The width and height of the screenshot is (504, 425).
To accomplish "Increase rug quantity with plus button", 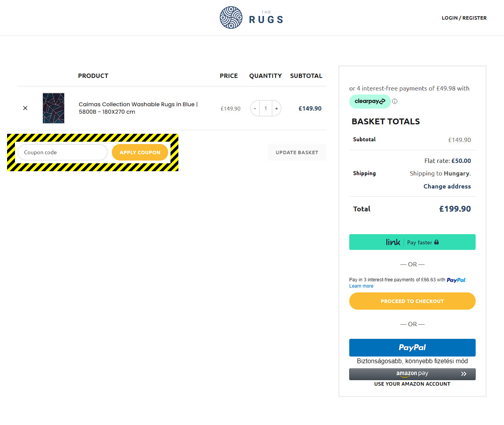I will click(276, 109).
